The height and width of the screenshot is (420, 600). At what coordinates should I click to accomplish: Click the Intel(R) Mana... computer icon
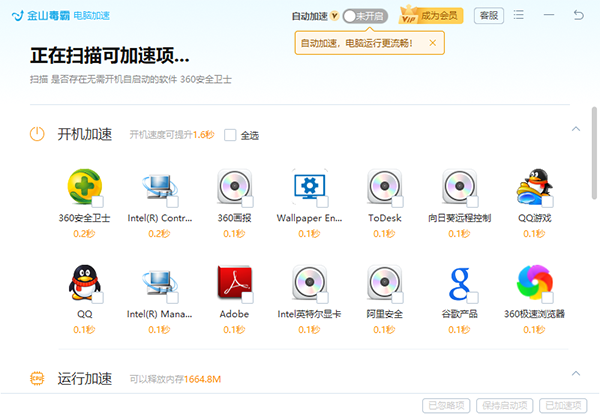(x=160, y=283)
